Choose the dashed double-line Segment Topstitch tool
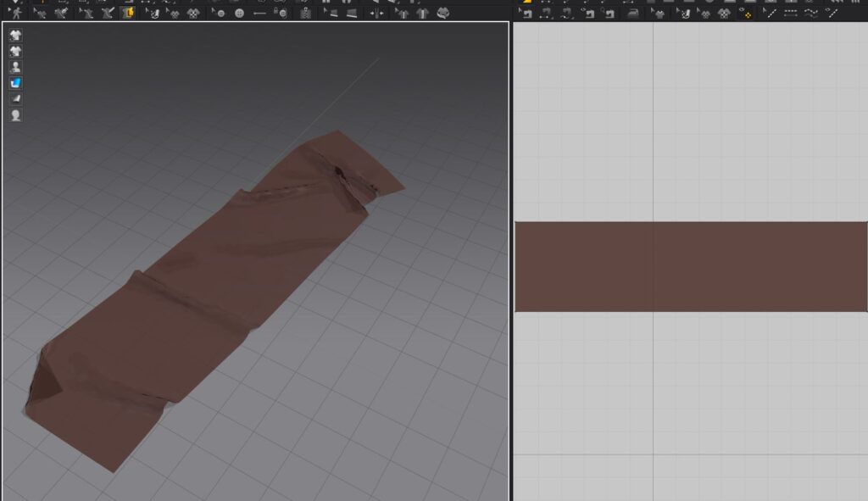Viewport: 868px width, 501px height. (x=791, y=13)
